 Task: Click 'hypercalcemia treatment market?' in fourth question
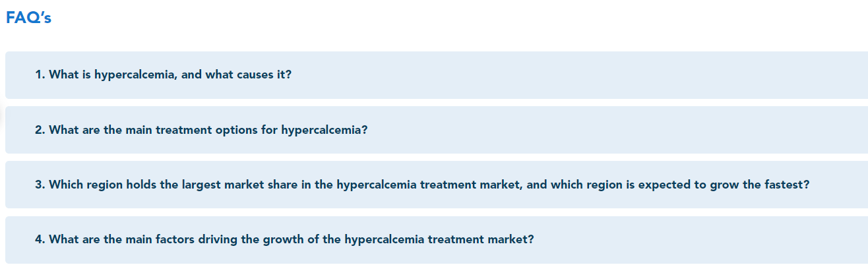click(439, 240)
